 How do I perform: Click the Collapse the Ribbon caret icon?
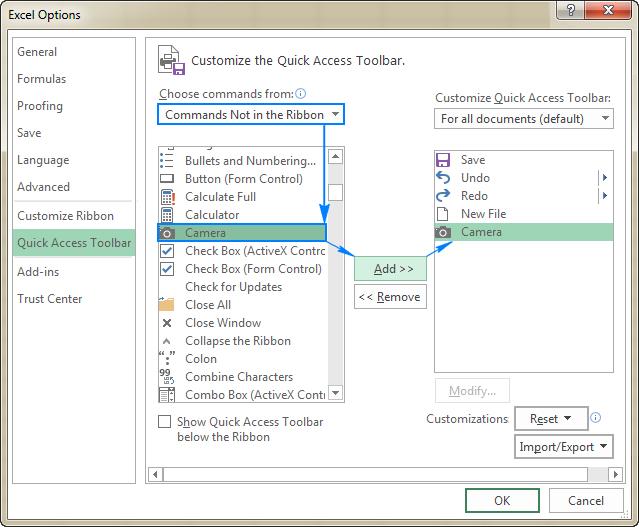click(x=166, y=341)
